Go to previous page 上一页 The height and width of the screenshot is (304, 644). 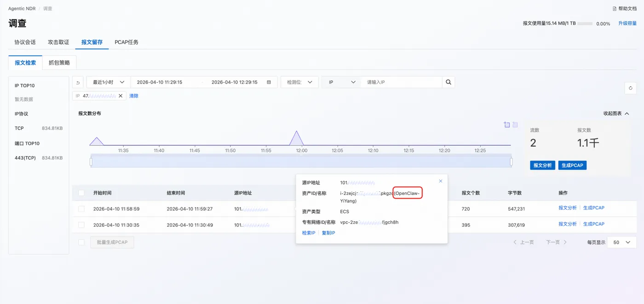click(x=523, y=242)
